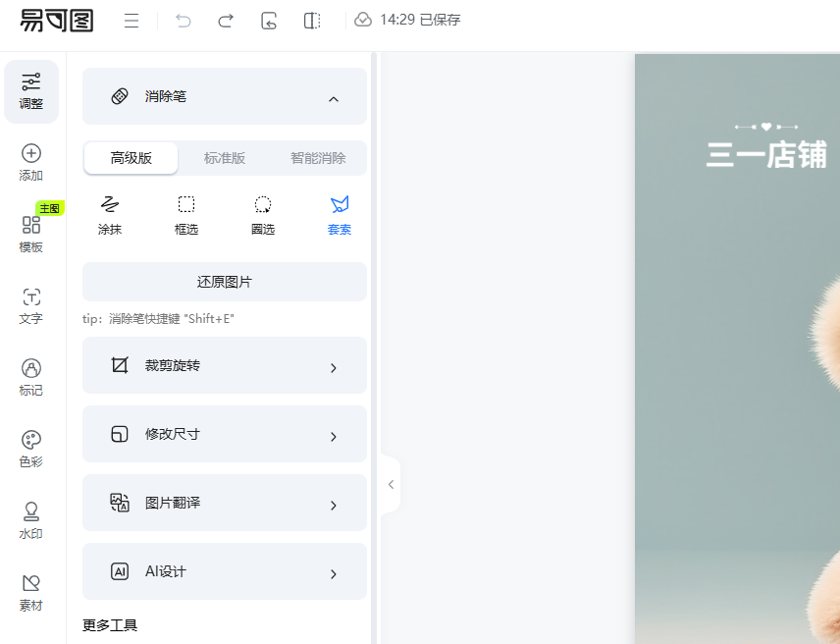Screen dimensions: 840x644
Task: Select the 涂抹 smear tool
Action: 110,215
